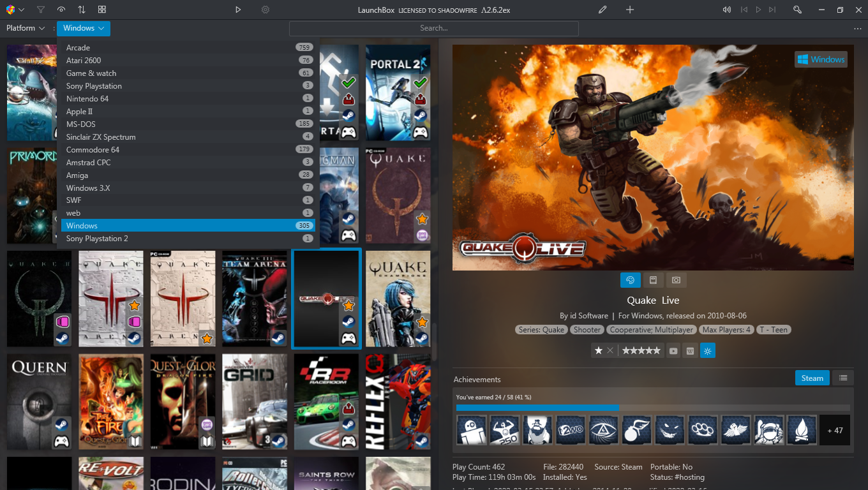Launch the selected game with play icon

pos(238,10)
